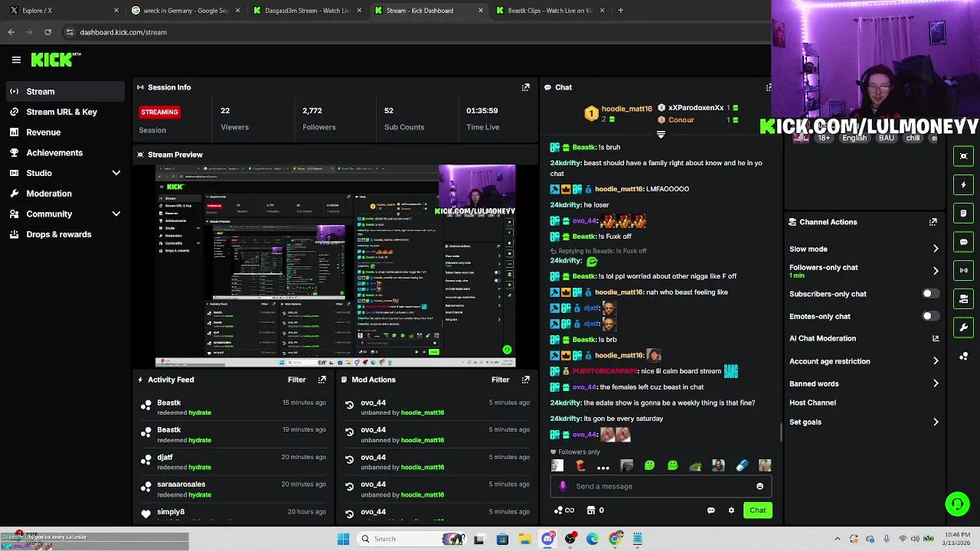Click the lightning bolt icon in right sidebar
The width and height of the screenshot is (980, 551).
[x=964, y=184]
